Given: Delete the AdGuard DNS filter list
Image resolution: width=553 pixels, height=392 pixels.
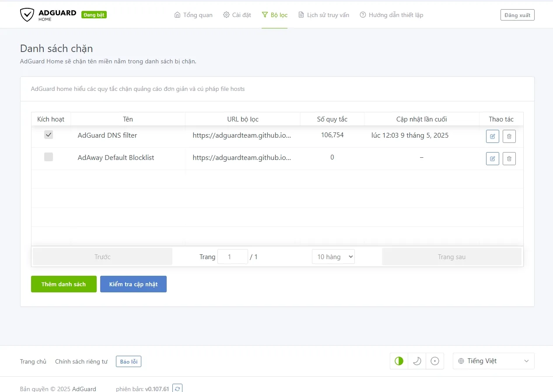Looking at the screenshot, I should tap(509, 136).
